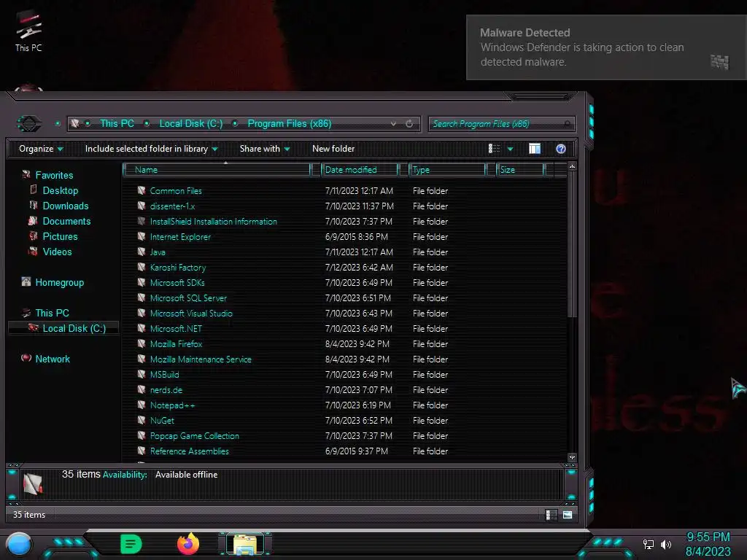
Task: Open the Organize menu
Action: [x=41, y=149]
